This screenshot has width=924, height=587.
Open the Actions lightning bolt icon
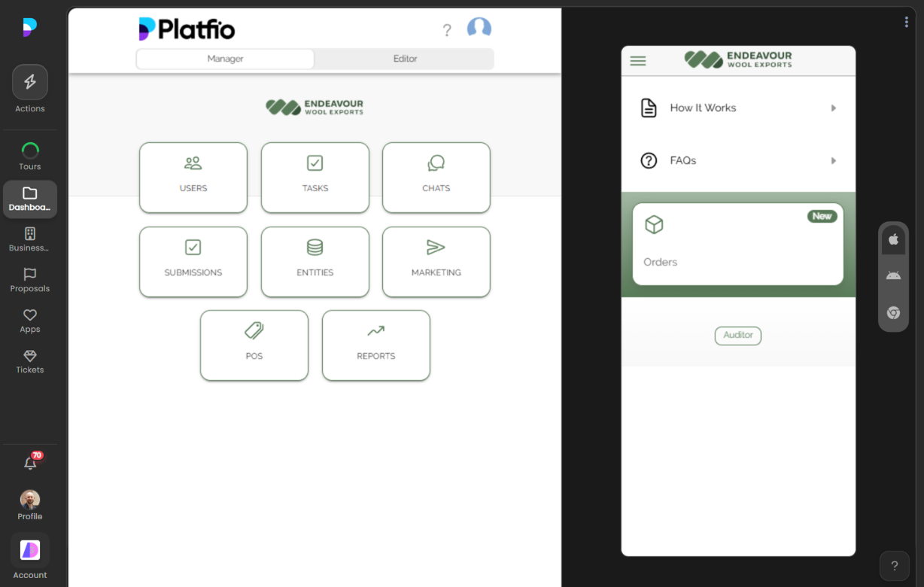pos(30,83)
